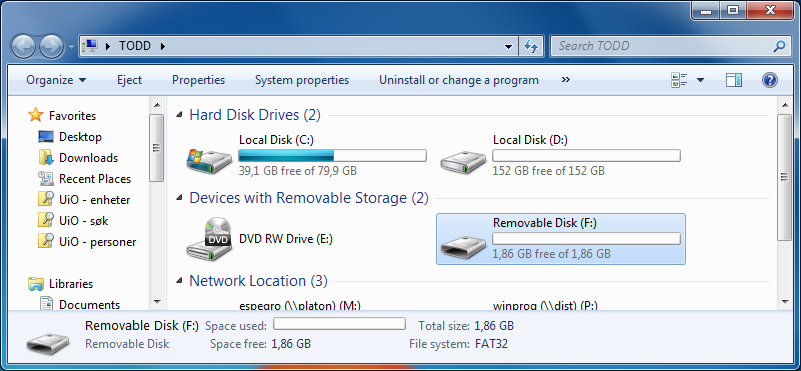Open Properties from the toolbar
The image size is (801, 371).
point(198,80)
